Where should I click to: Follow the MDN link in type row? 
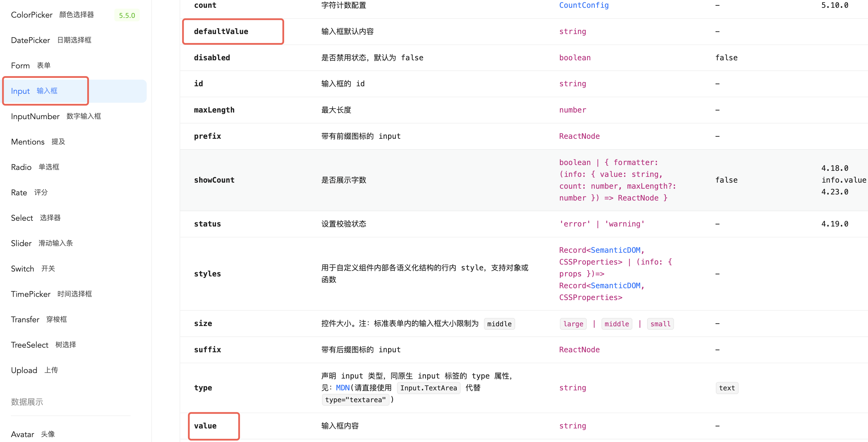[x=342, y=388]
